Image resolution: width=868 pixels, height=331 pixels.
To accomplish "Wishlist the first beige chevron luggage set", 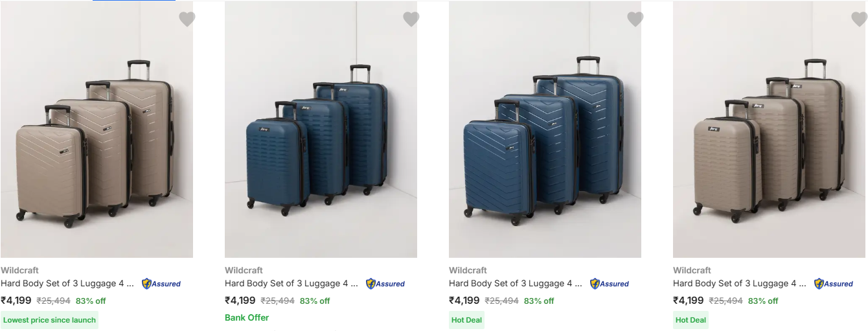I will pos(187,19).
